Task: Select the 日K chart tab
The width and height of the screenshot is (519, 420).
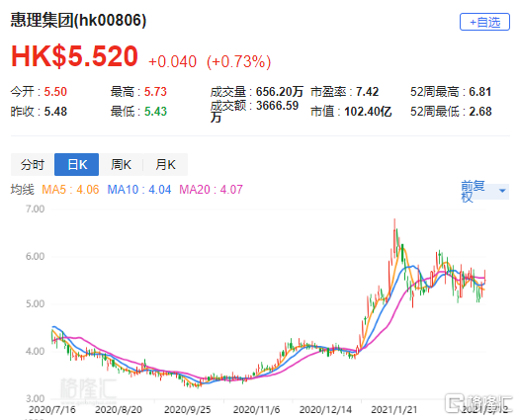Action: [76, 164]
